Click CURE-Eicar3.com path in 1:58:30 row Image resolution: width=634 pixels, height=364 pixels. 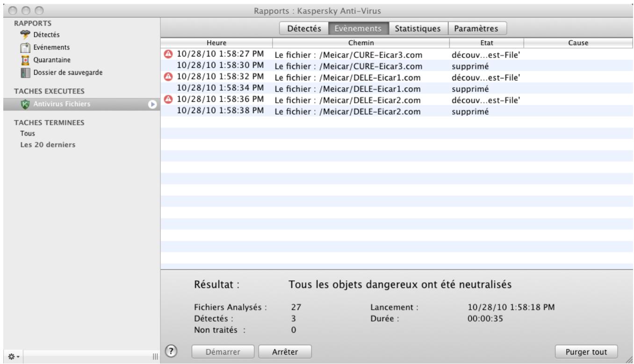pyautogui.click(x=349, y=66)
